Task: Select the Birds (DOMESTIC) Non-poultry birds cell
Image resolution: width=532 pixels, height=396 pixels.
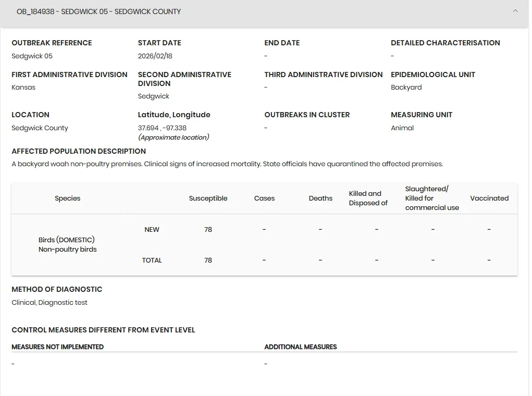Action: pos(68,245)
